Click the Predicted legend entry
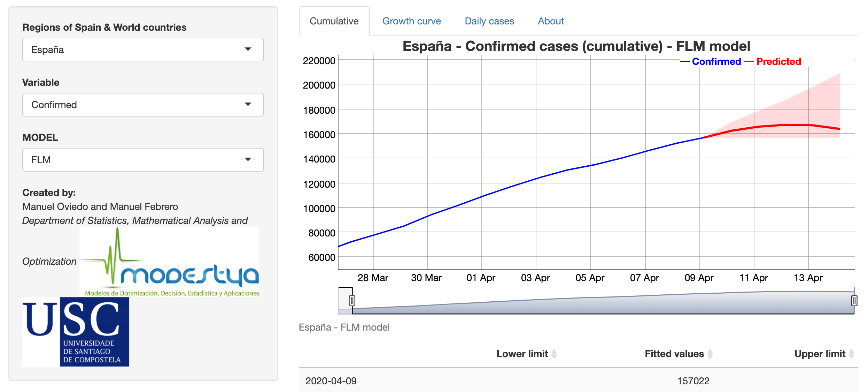Image resolution: width=868 pixels, height=392 pixels. point(778,62)
